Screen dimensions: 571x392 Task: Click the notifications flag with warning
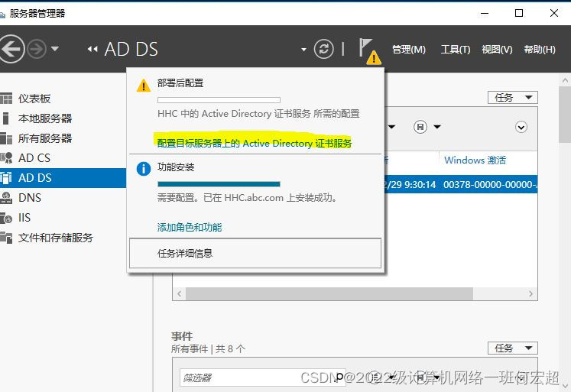coord(369,52)
